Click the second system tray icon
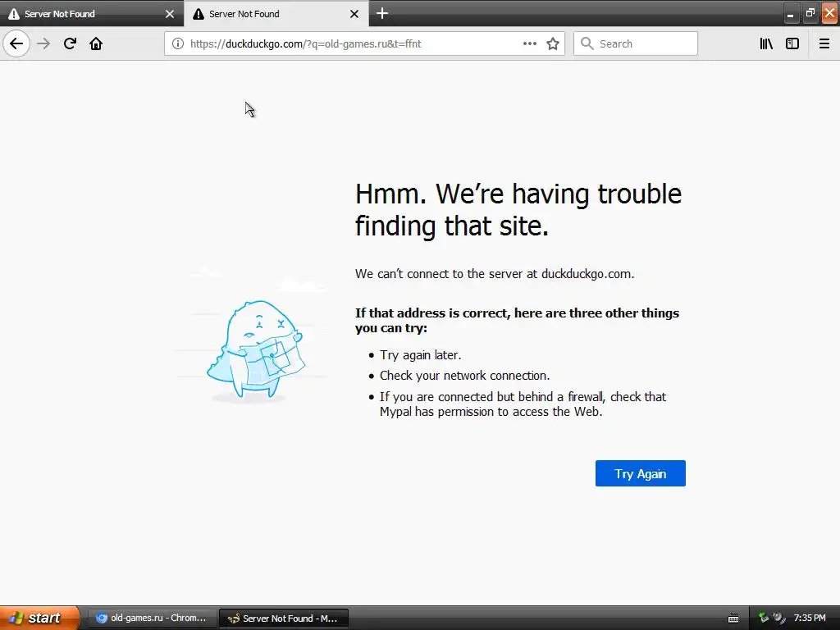This screenshot has width=840, height=630. coord(779,618)
